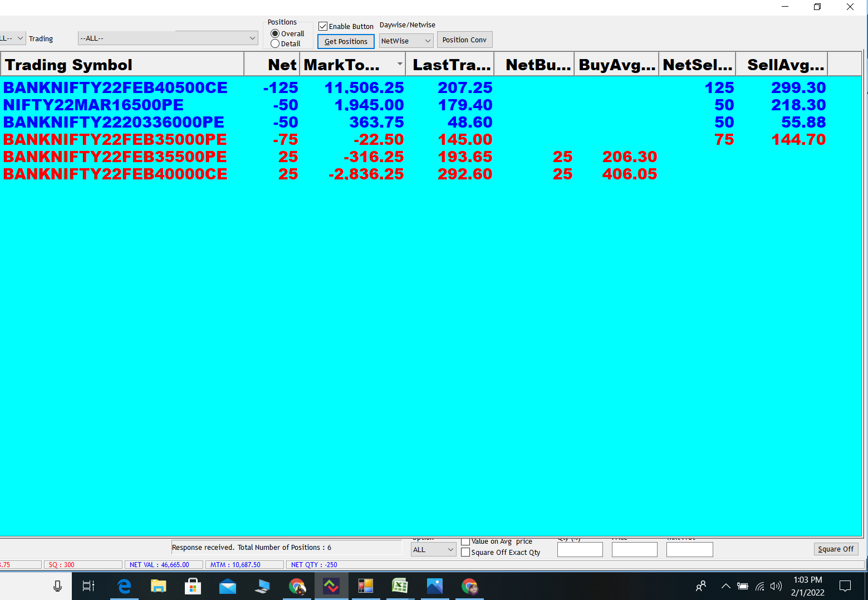
Task: Open Microsoft Store from the taskbar
Action: (193, 586)
